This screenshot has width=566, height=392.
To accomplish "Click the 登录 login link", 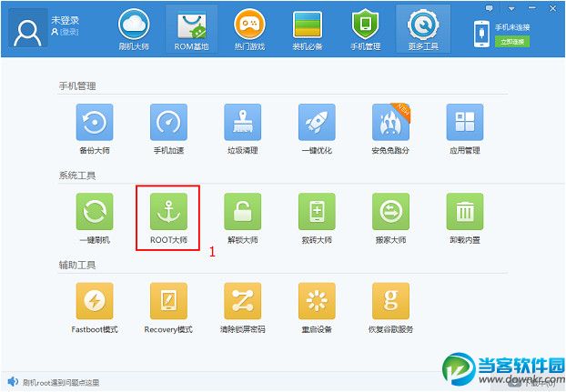I will (x=68, y=32).
